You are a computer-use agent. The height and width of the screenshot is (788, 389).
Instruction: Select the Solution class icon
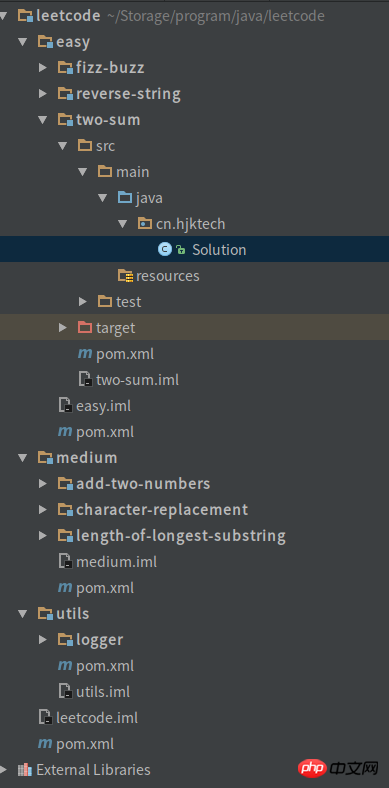pyautogui.click(x=164, y=249)
